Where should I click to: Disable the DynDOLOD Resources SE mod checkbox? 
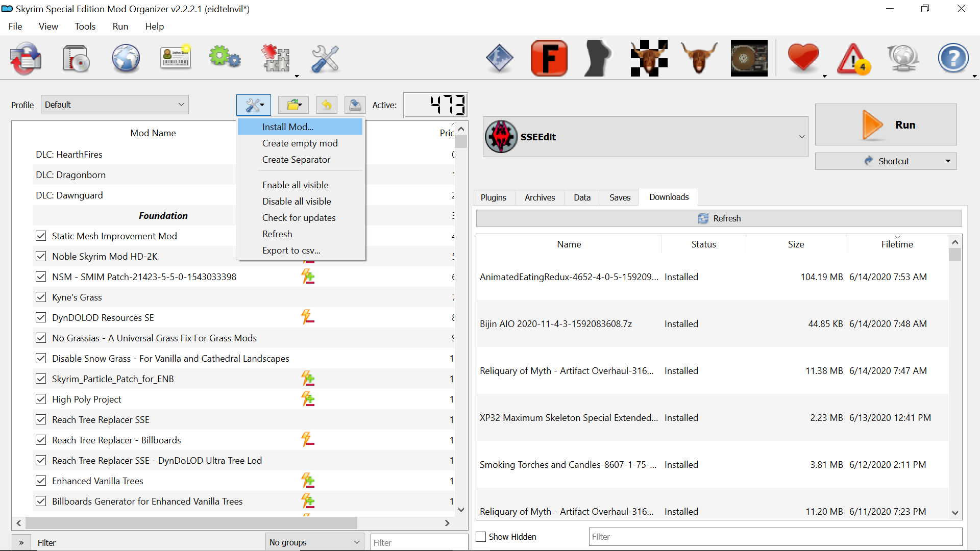point(41,317)
